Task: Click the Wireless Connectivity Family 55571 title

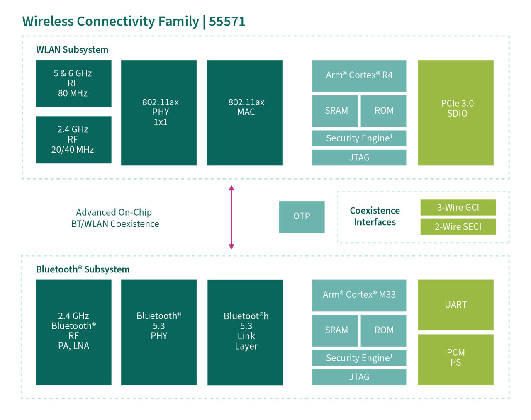Action: click(x=134, y=22)
